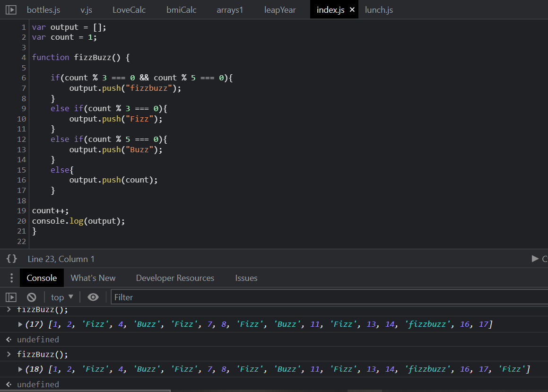
Task: Open the Issues tab
Action: (x=246, y=278)
